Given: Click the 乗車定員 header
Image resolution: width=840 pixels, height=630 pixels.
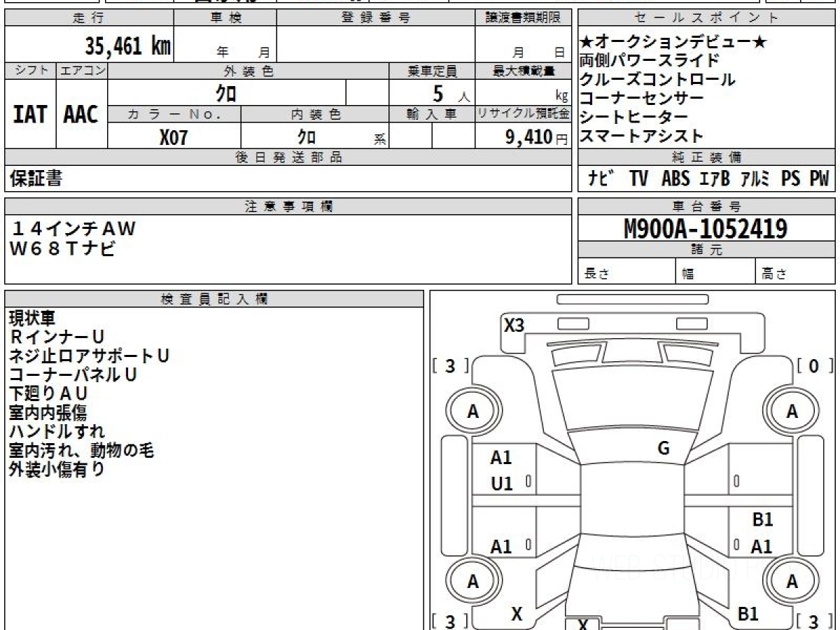Looking at the screenshot, I should pos(432,71).
